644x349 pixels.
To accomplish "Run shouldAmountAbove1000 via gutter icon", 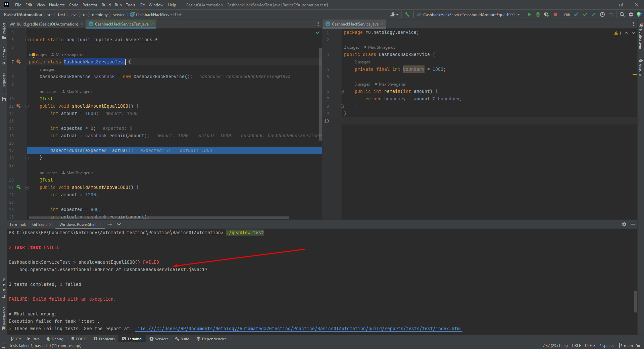I will click(18, 187).
